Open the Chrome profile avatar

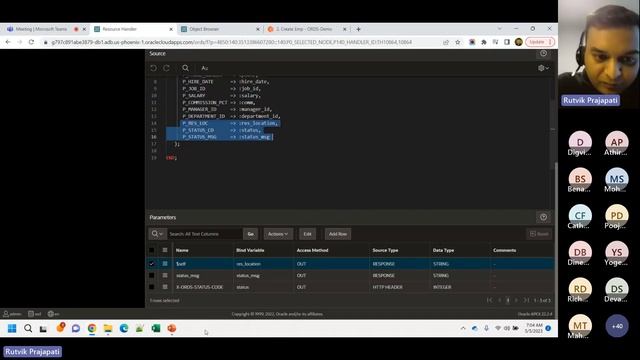point(518,42)
